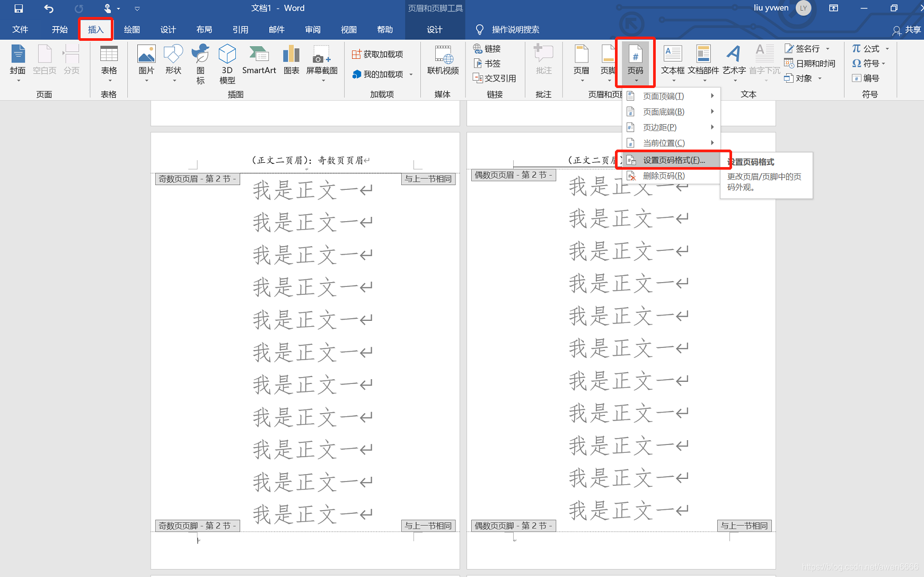This screenshot has width=924, height=577.
Task: Insert a 3D model
Action: (x=227, y=64)
